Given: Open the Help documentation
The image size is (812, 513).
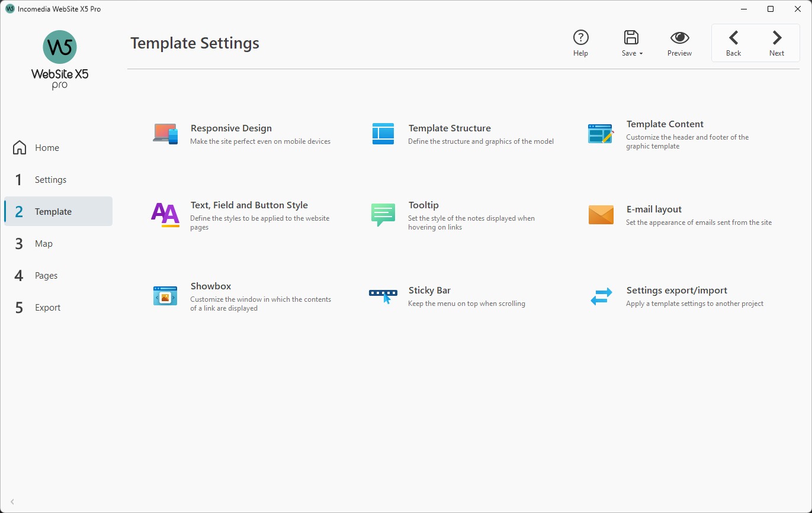Looking at the screenshot, I should click(x=580, y=43).
